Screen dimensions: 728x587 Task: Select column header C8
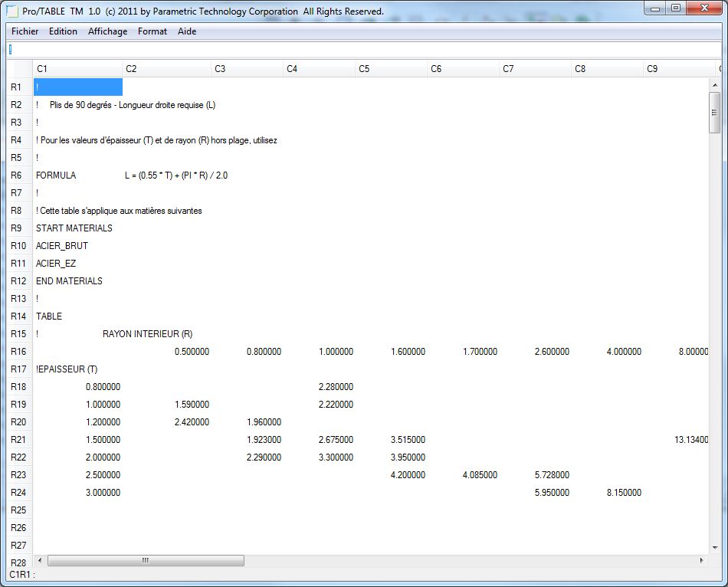[607, 69]
